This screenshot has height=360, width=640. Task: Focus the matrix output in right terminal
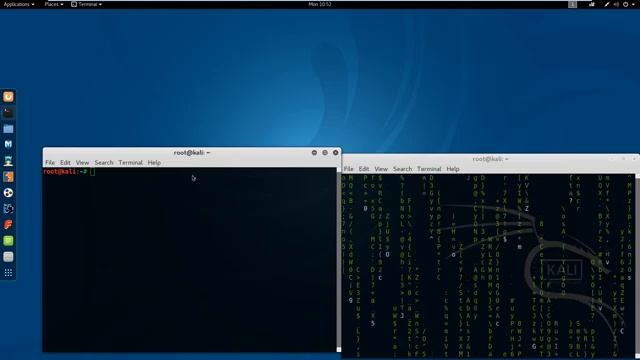[x=489, y=267]
